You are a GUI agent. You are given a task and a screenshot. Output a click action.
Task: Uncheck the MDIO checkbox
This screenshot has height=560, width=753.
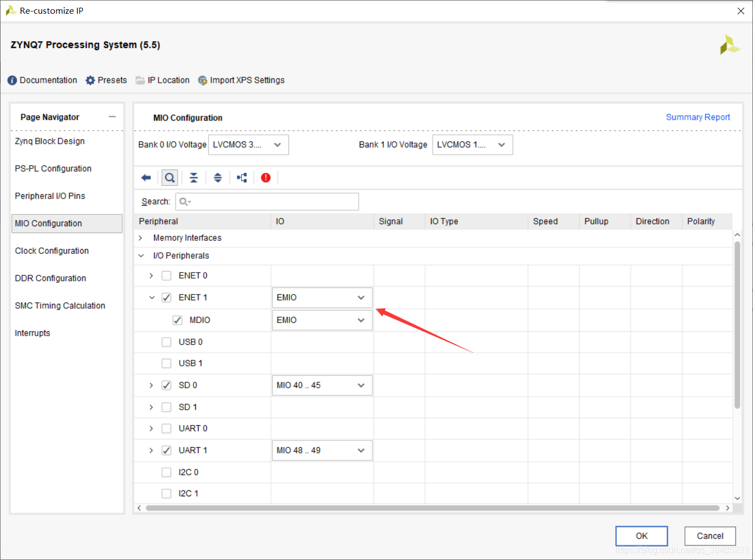pyautogui.click(x=178, y=320)
